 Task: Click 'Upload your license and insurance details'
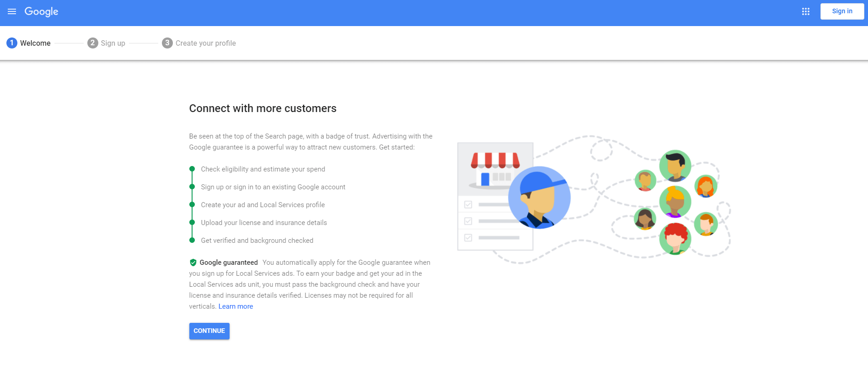(x=264, y=223)
